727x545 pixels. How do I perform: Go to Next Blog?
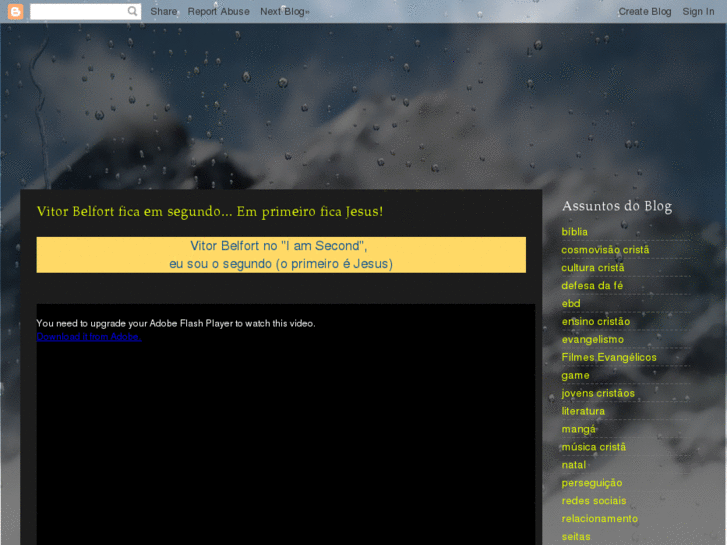click(x=285, y=12)
